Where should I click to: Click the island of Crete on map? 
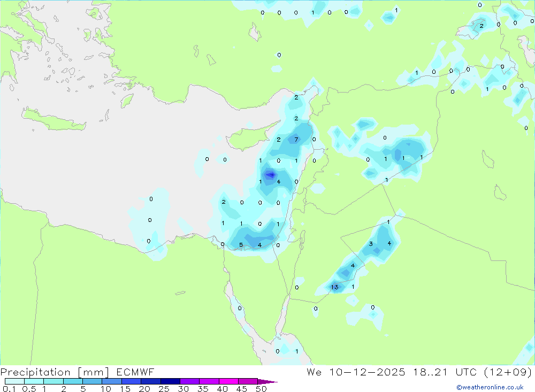point(53,120)
